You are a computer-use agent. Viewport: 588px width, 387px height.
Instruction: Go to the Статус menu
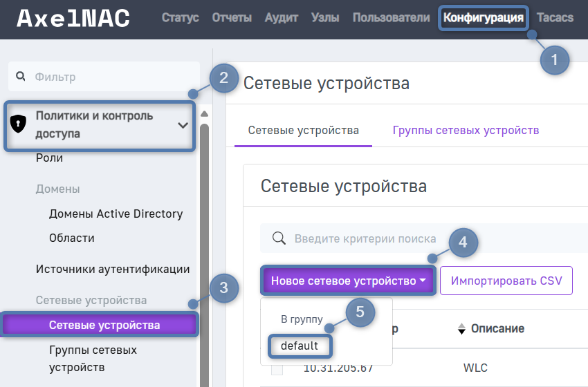180,18
